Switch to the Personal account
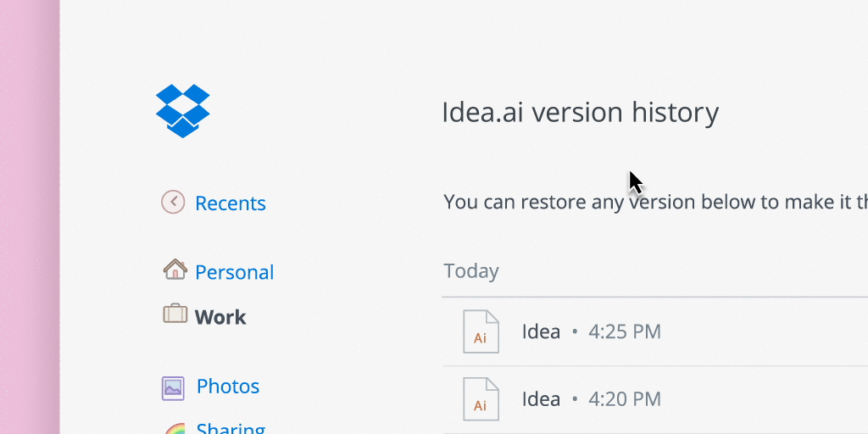 coord(234,272)
